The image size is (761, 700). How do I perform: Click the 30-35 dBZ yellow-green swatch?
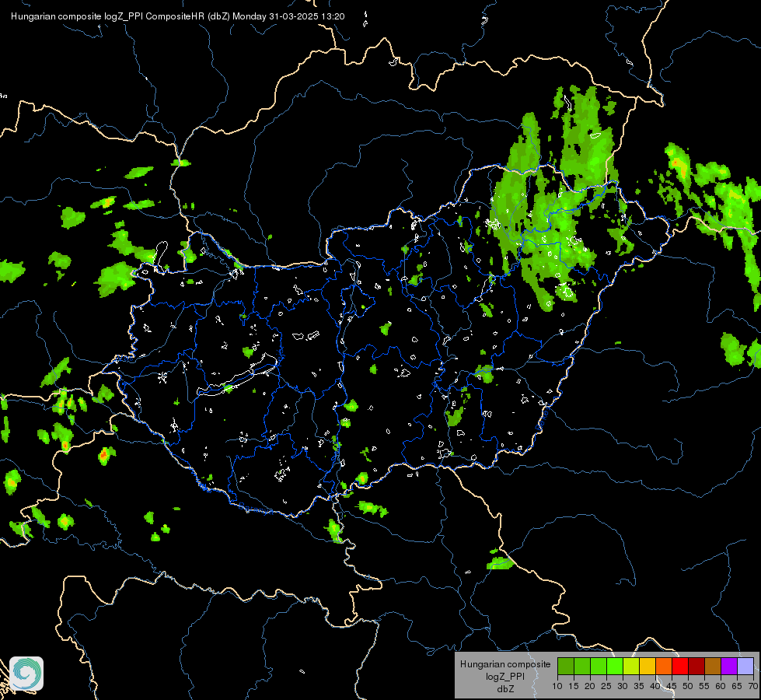pyautogui.click(x=631, y=666)
